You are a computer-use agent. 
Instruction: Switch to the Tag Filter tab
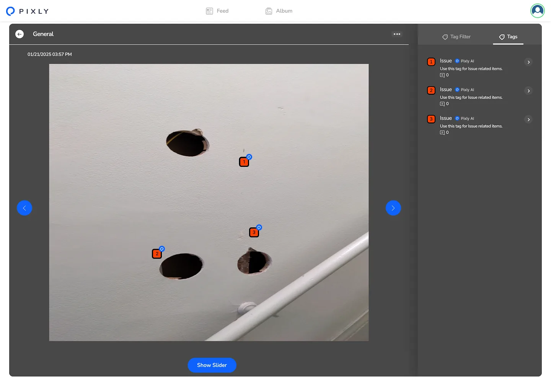coord(456,37)
